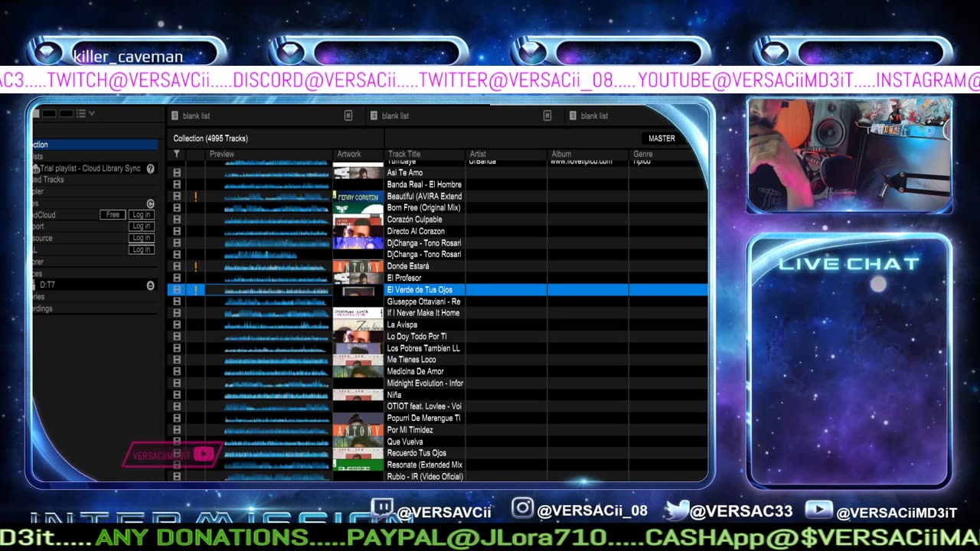Click the track type icon for La Avispa
Screen dimensions: 980x551
[x=177, y=324]
